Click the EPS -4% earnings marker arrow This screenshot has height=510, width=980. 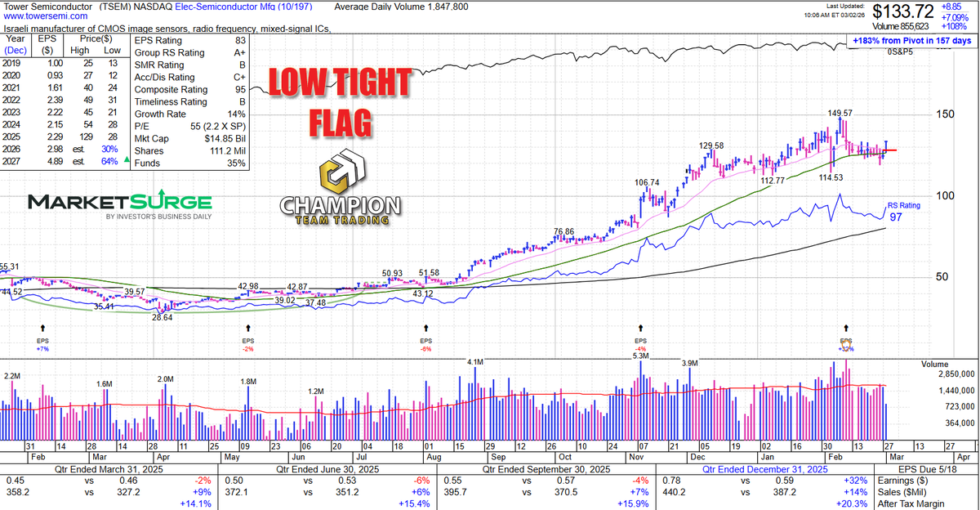pyautogui.click(x=640, y=327)
